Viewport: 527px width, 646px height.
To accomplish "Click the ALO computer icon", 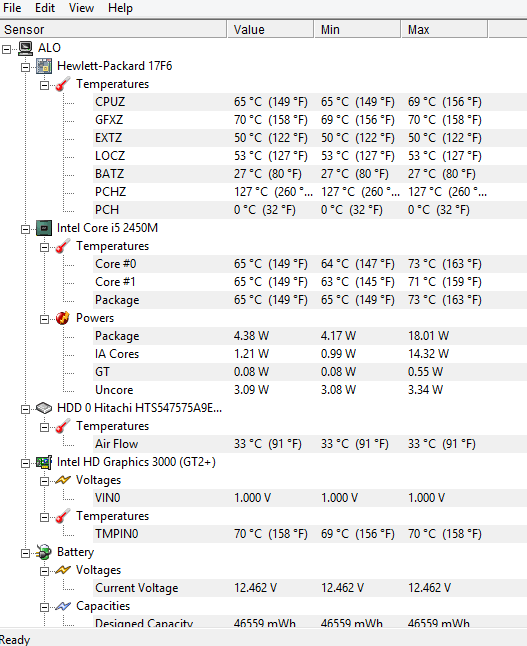I will click(x=26, y=48).
